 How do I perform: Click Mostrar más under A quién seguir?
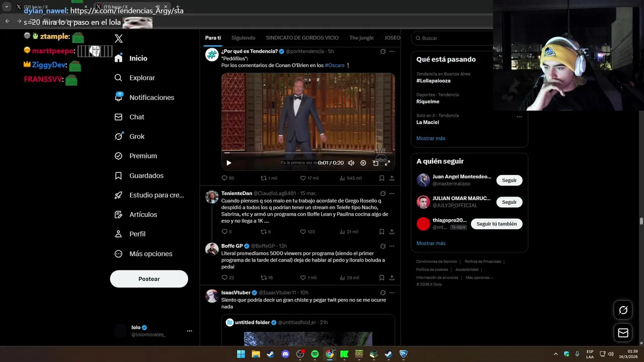tap(431, 243)
